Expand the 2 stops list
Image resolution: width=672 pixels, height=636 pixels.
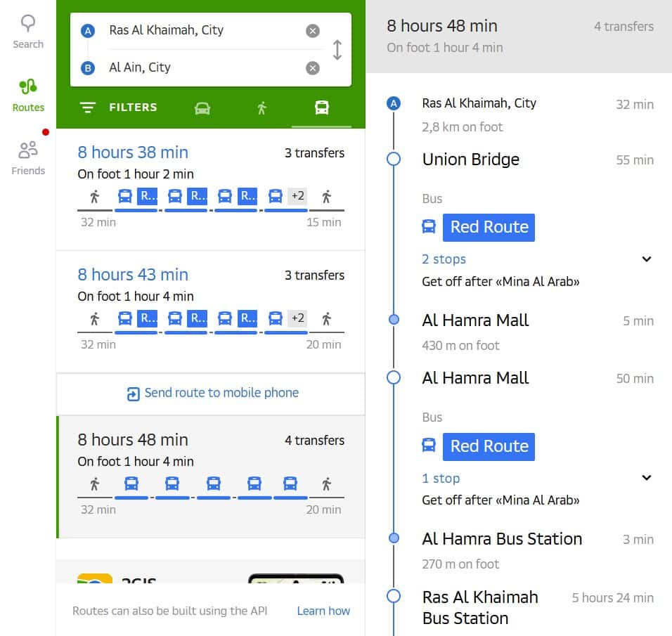647,259
